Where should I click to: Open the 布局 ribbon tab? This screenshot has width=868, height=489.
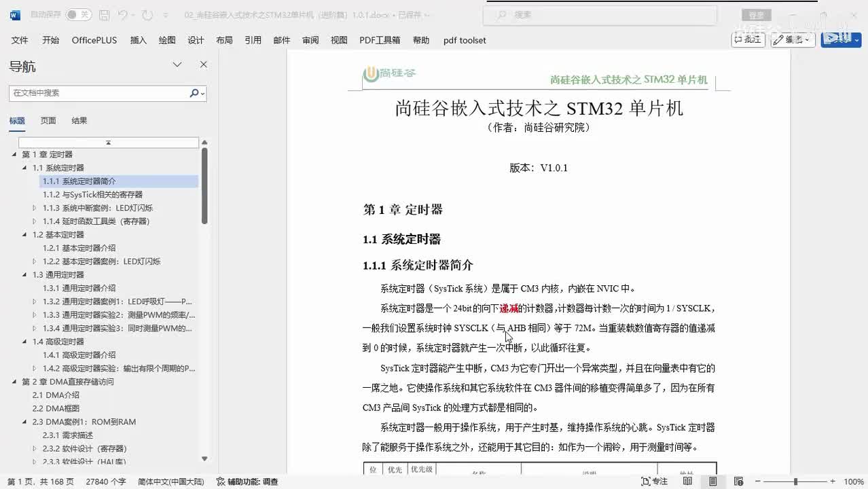[x=224, y=40]
